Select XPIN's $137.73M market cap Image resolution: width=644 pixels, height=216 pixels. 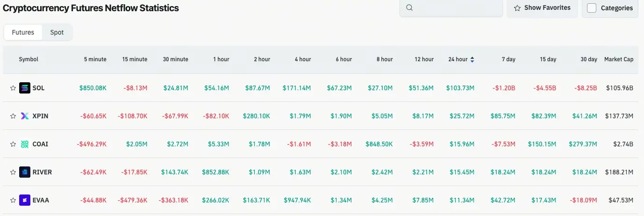click(x=619, y=116)
